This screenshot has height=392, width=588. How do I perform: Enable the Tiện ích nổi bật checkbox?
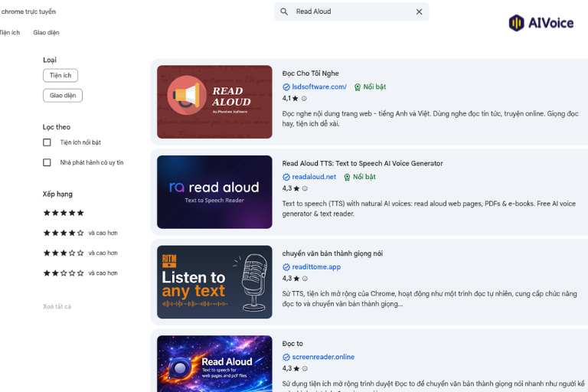(x=47, y=142)
